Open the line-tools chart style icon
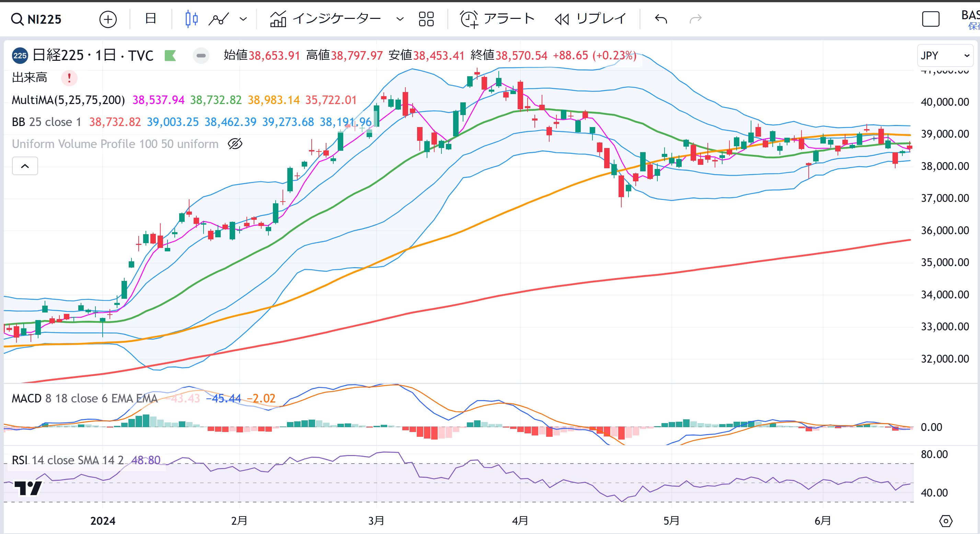The width and height of the screenshot is (980, 534). coord(219,19)
